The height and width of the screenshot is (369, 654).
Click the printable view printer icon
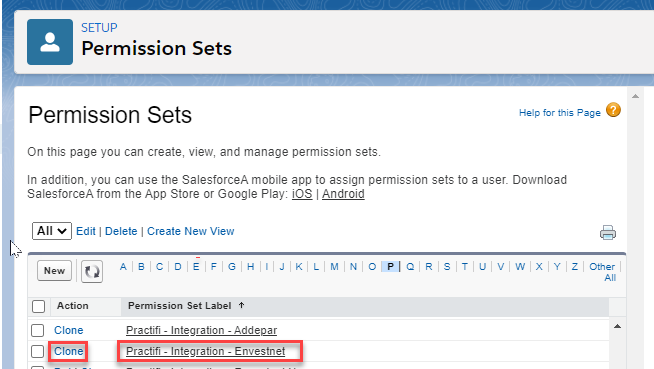coord(608,233)
